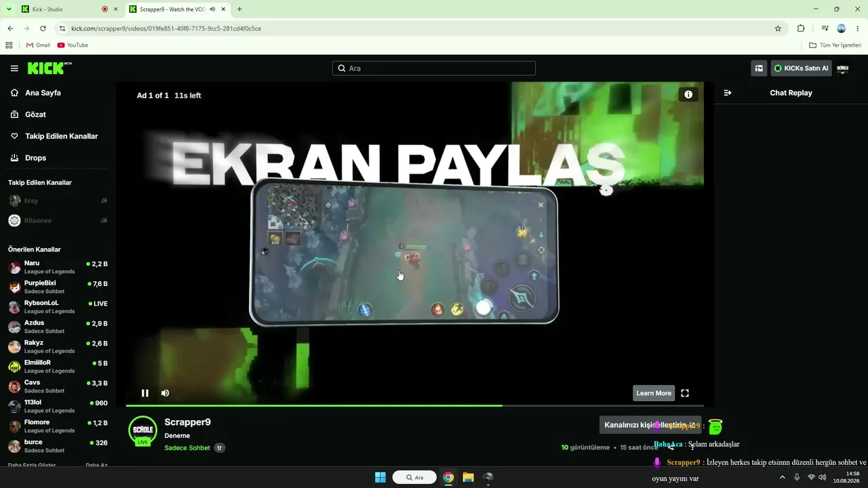Open the clock and date in taskbar
Viewport: 868px width, 488px height.
point(848,477)
